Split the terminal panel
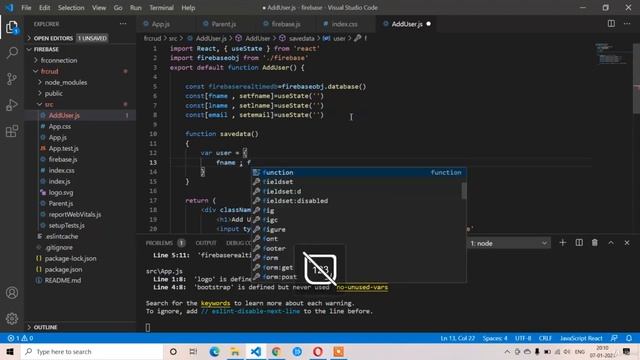The image size is (640, 360). click(x=579, y=243)
